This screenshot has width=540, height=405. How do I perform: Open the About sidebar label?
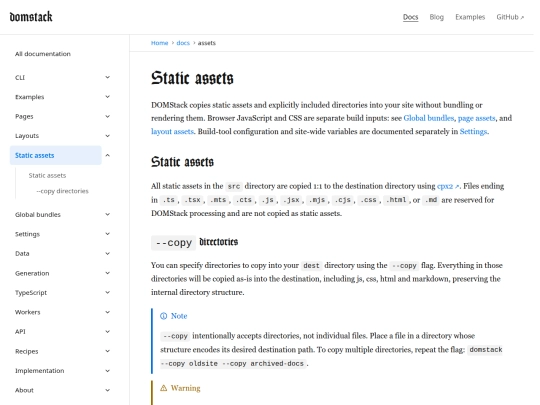[24, 390]
